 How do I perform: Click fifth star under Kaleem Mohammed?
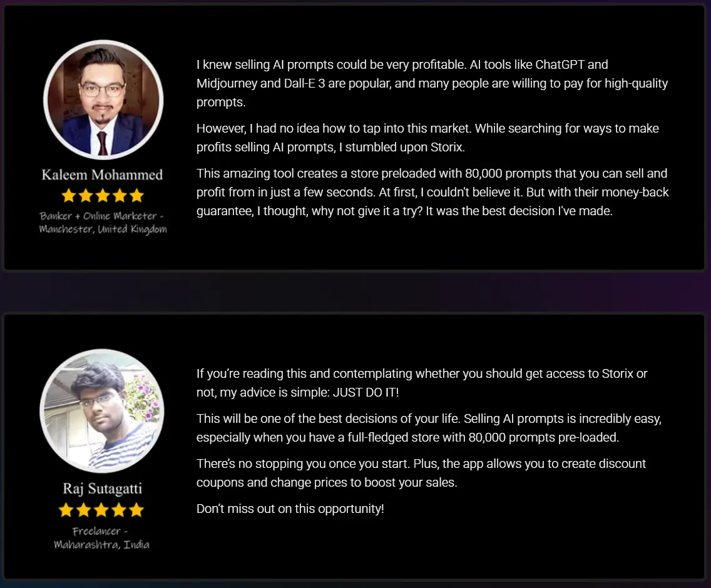(x=136, y=196)
